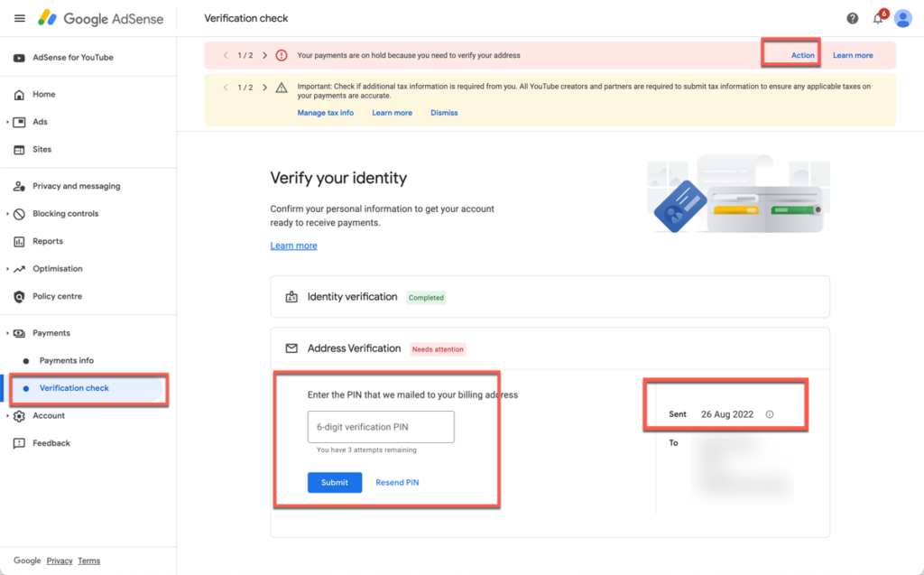Viewport: 924px width, 575px height.
Task: Click the Address Verification envelope icon
Action: pyautogui.click(x=291, y=348)
